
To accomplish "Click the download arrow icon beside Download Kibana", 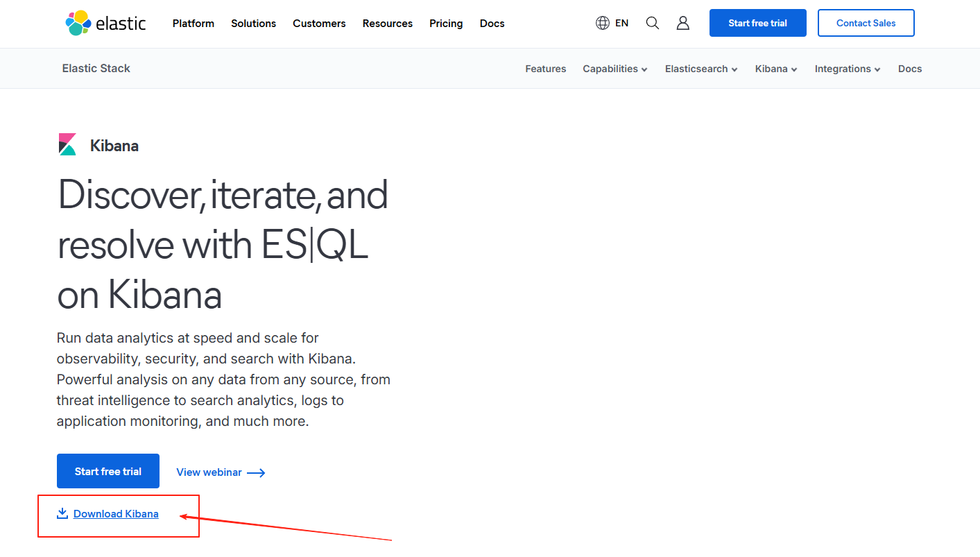I will (x=62, y=513).
